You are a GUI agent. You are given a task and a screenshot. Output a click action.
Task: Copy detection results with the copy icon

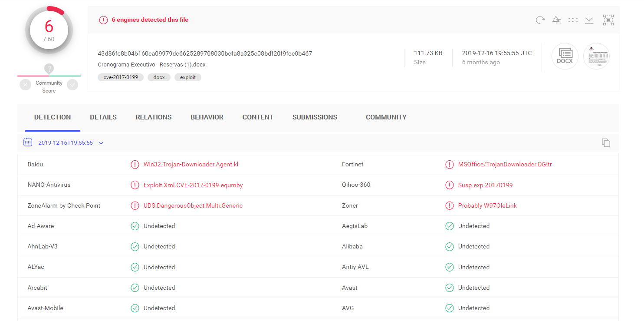(606, 142)
